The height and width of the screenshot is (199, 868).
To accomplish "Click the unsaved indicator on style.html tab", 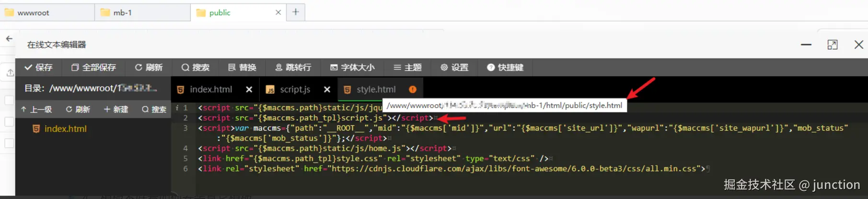I will click(x=413, y=89).
